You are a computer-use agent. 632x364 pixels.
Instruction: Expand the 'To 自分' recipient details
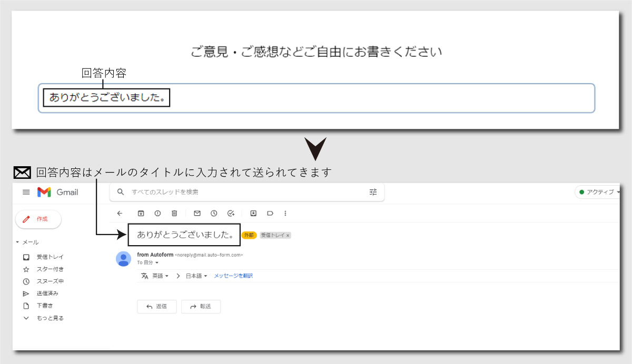pos(156,262)
